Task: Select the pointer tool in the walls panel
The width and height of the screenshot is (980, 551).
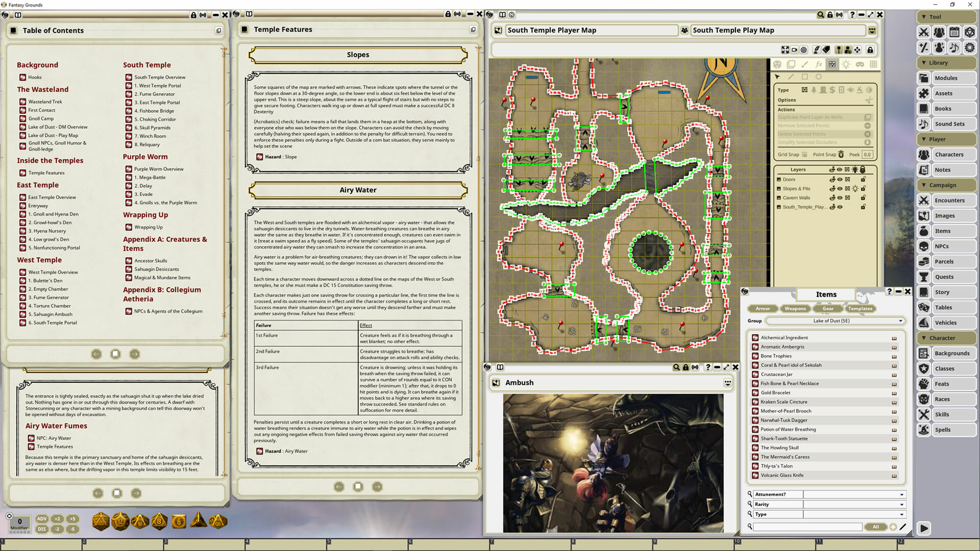Action: coord(777,77)
